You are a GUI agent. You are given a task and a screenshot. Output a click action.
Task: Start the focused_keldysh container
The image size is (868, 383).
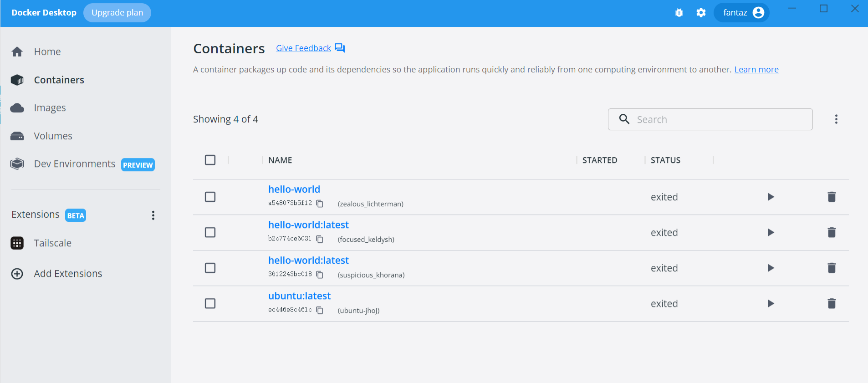(771, 232)
